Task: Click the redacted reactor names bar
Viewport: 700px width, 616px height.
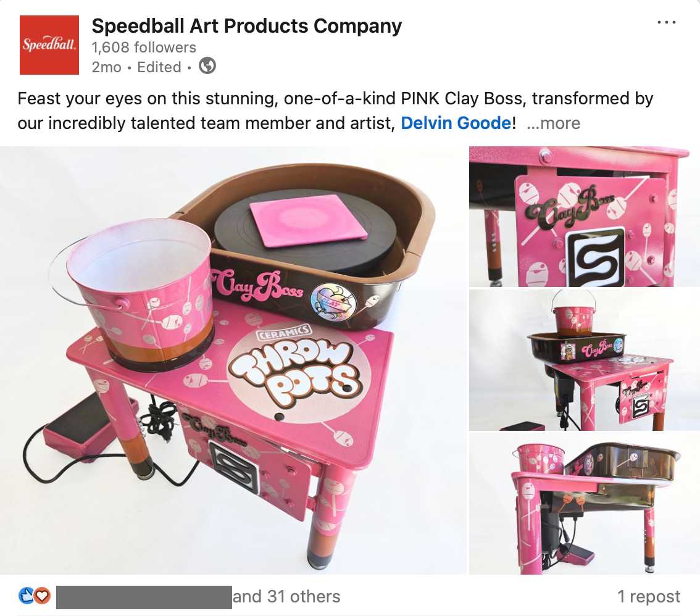Action: pos(144,597)
